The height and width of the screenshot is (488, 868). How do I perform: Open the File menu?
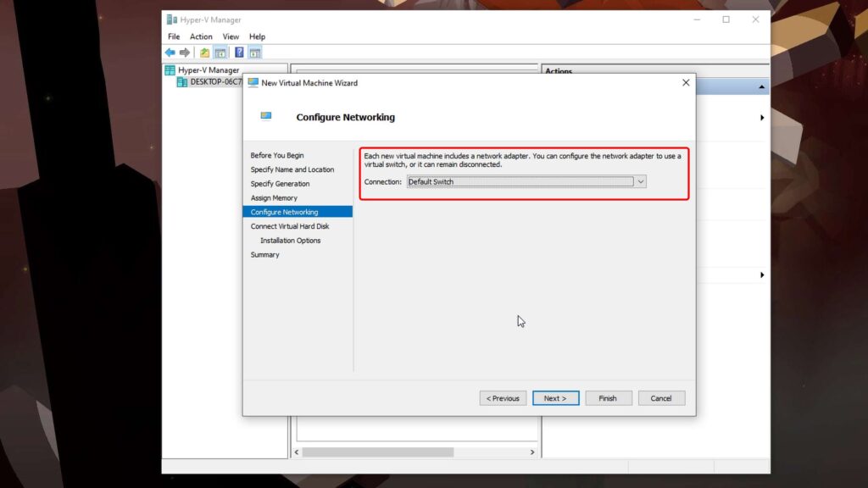tap(174, 36)
